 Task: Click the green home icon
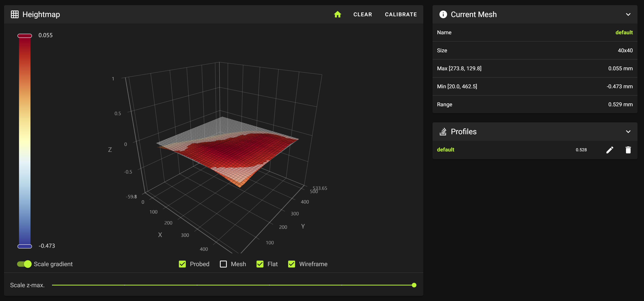point(337,15)
